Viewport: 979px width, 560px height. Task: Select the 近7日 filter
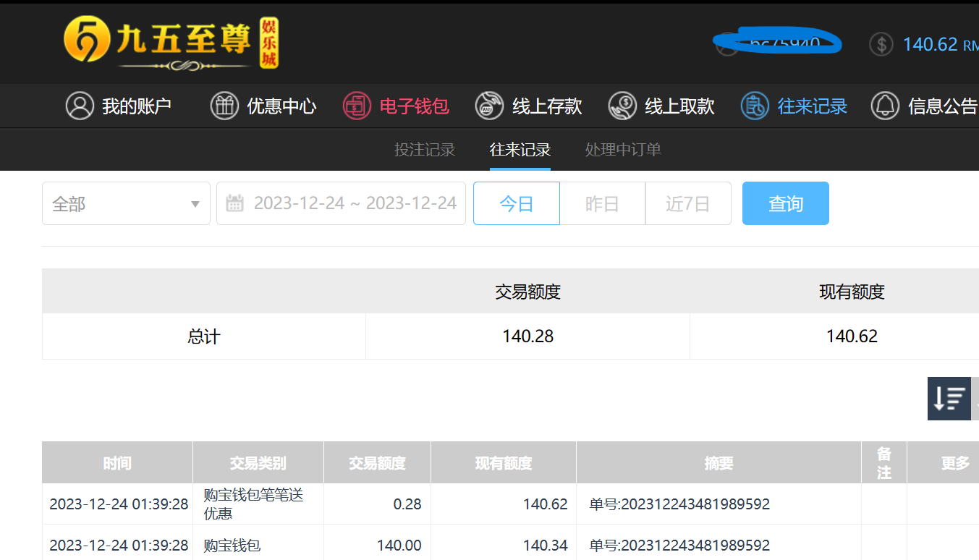[x=688, y=203]
